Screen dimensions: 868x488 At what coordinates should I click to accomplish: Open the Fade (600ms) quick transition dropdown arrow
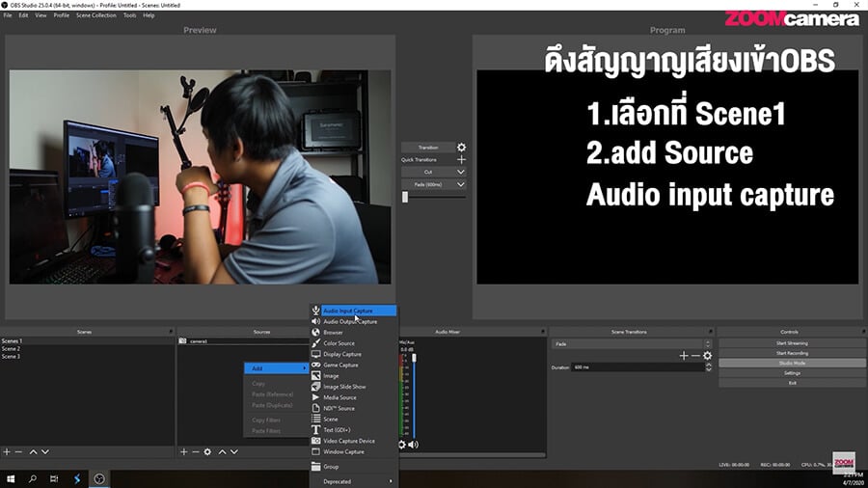[x=461, y=184]
